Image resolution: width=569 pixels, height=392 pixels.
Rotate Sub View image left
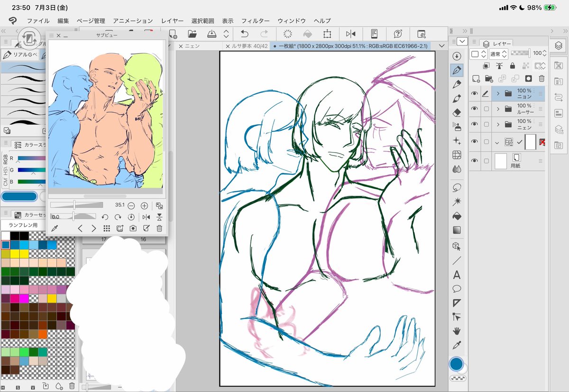[x=105, y=217]
